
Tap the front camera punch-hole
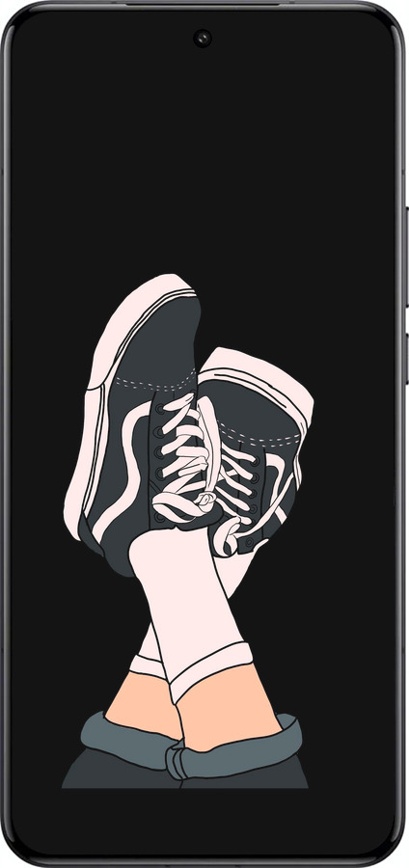pyautogui.click(x=203, y=39)
